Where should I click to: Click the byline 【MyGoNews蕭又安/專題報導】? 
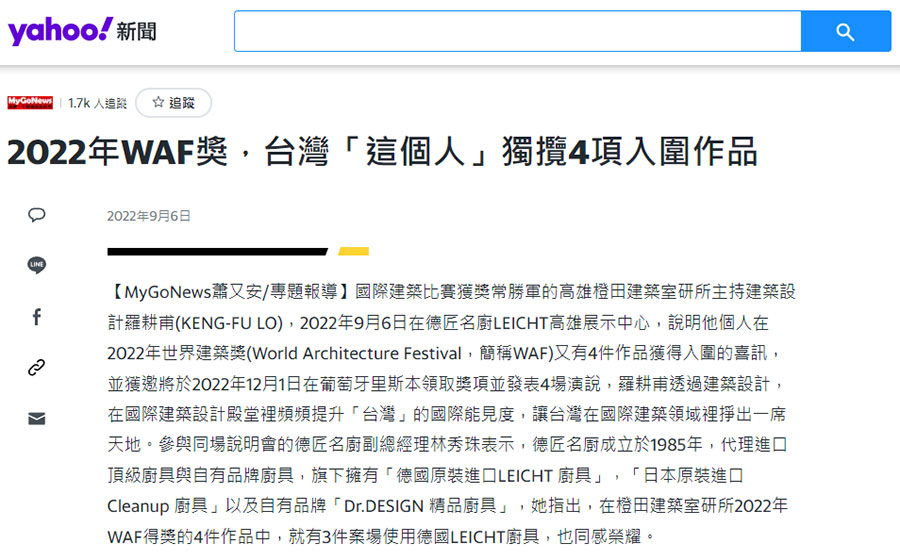point(231,292)
